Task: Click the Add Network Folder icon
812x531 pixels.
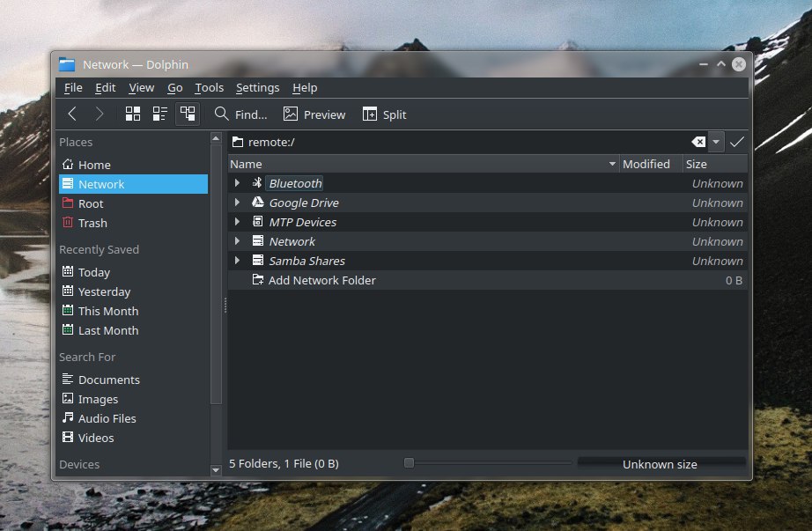Action: (257, 280)
